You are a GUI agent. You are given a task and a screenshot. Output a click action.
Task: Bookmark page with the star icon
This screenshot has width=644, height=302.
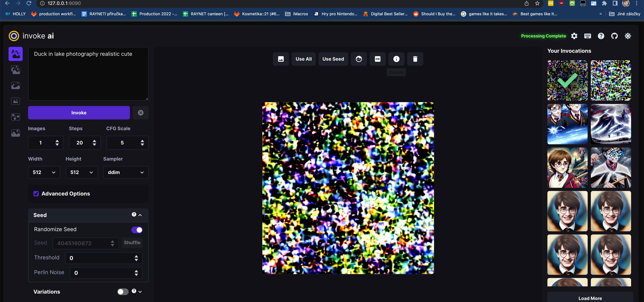537,3
